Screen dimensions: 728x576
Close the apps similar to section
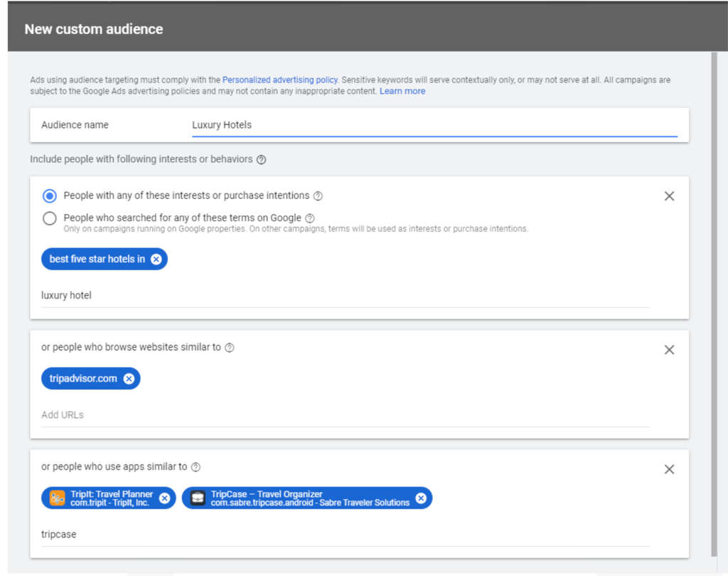tap(669, 469)
